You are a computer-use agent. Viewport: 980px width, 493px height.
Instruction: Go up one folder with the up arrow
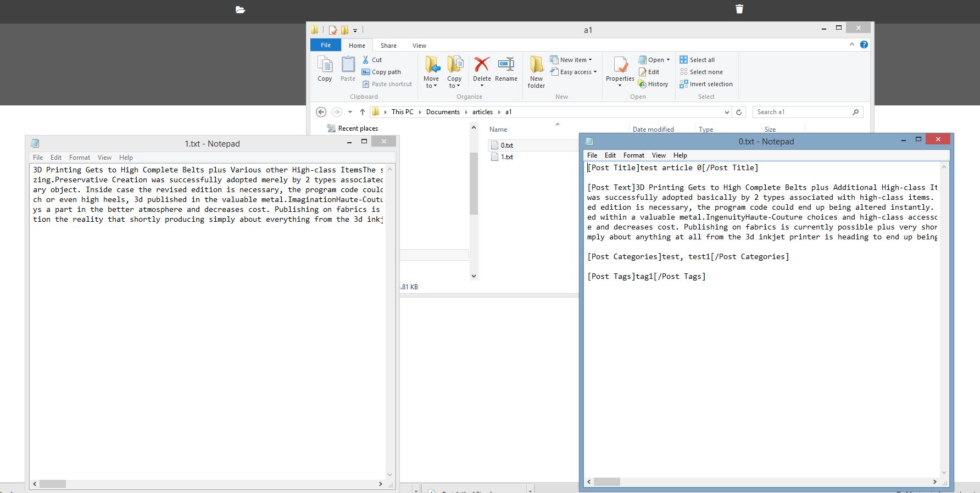[x=363, y=112]
